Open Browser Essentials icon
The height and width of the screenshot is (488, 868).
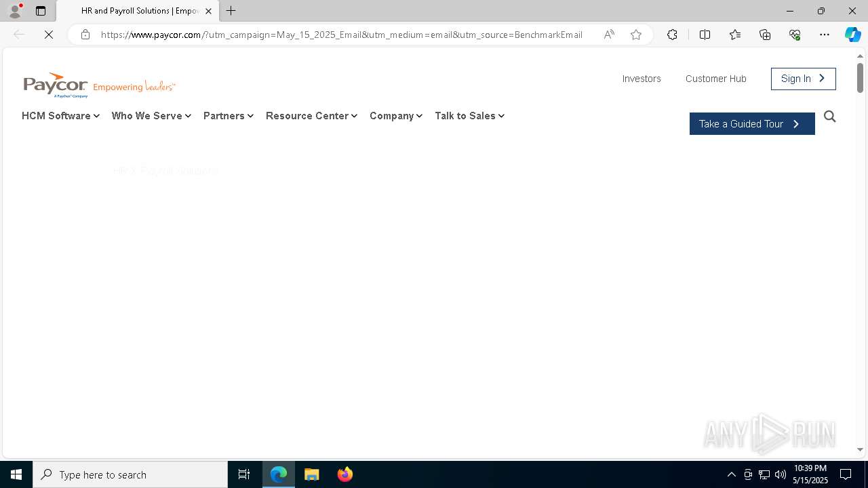795,35
